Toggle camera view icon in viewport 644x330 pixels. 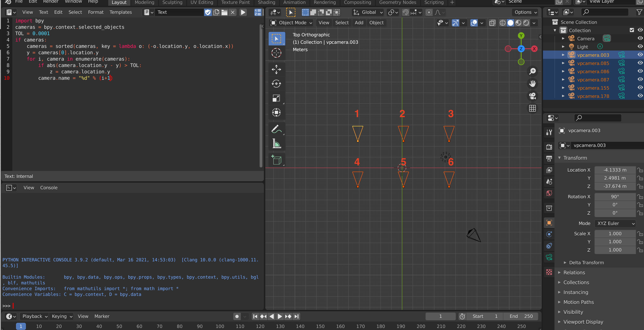pyautogui.click(x=532, y=96)
